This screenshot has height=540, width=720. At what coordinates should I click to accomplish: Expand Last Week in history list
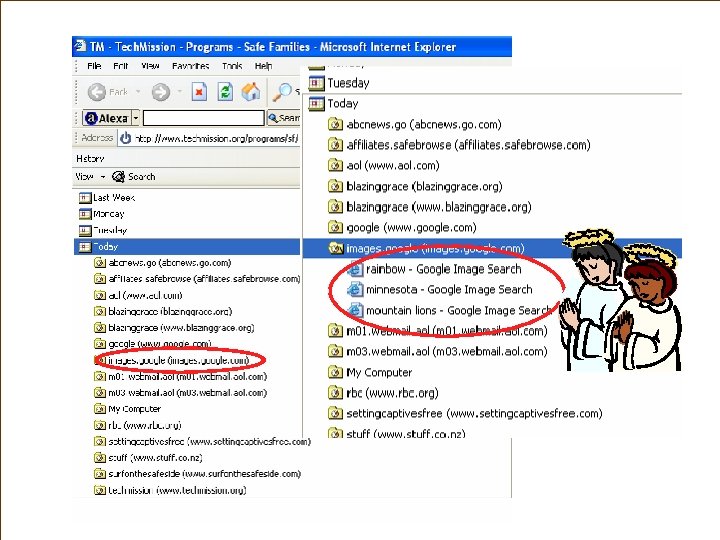coord(107,197)
